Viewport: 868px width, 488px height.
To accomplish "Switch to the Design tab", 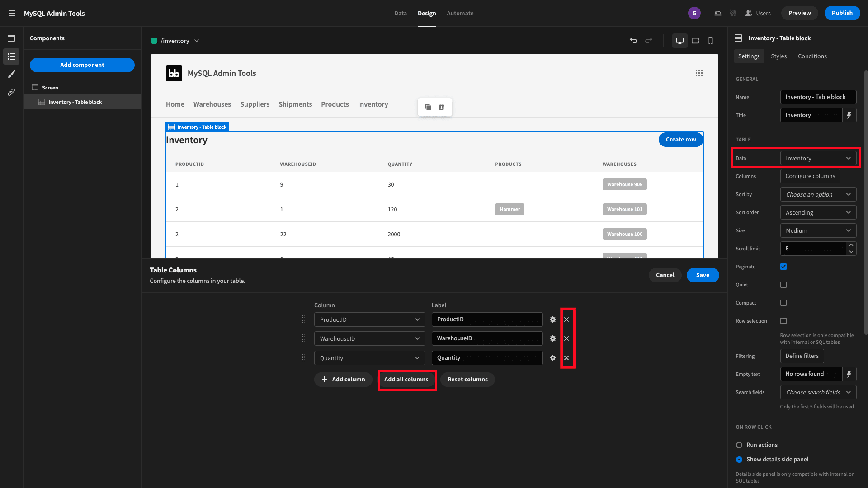I will (427, 13).
